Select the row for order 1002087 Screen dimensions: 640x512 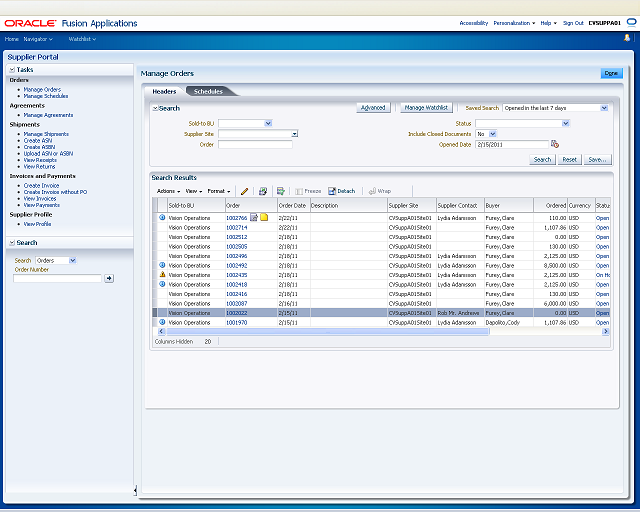(382, 303)
